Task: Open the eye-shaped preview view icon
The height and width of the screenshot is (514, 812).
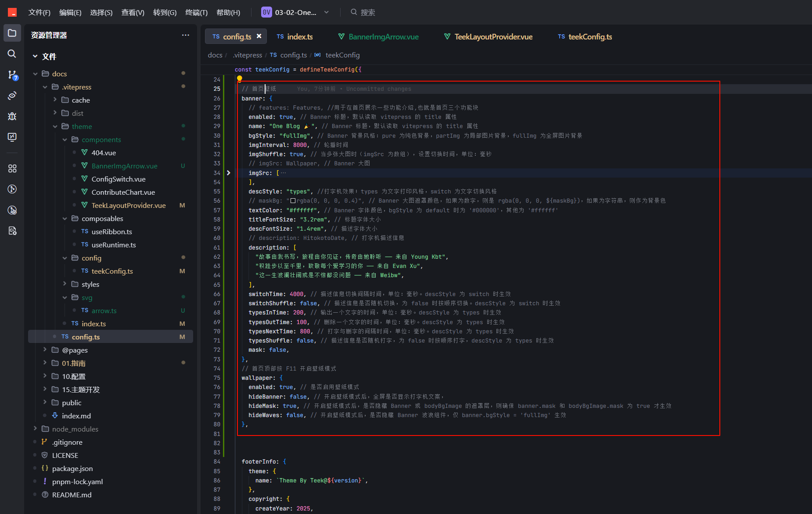Action: click(12, 95)
